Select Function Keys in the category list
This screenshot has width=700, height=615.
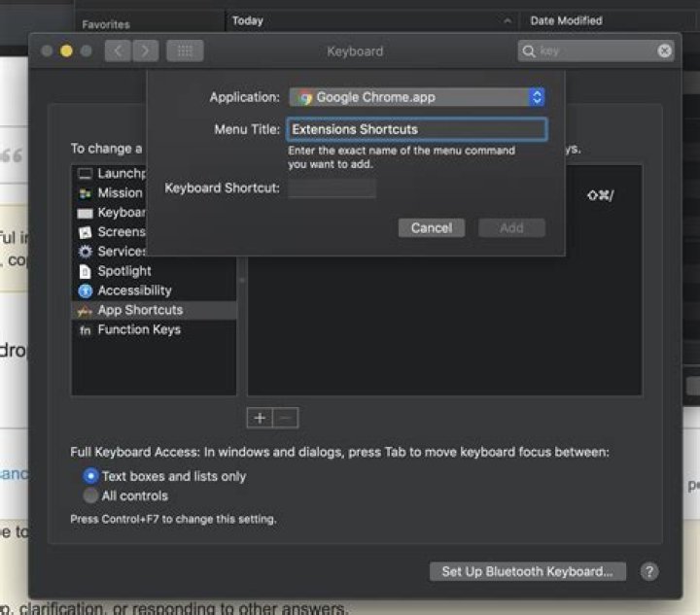coord(154,330)
